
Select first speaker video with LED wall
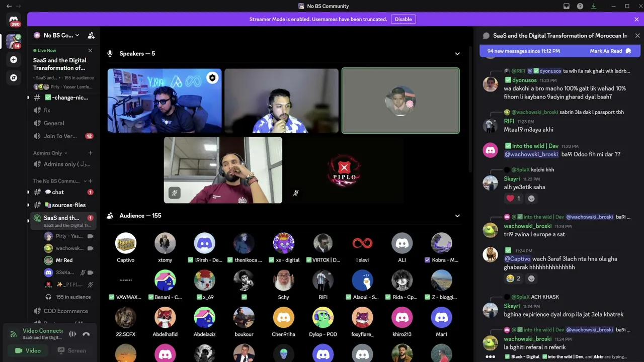coord(165,101)
